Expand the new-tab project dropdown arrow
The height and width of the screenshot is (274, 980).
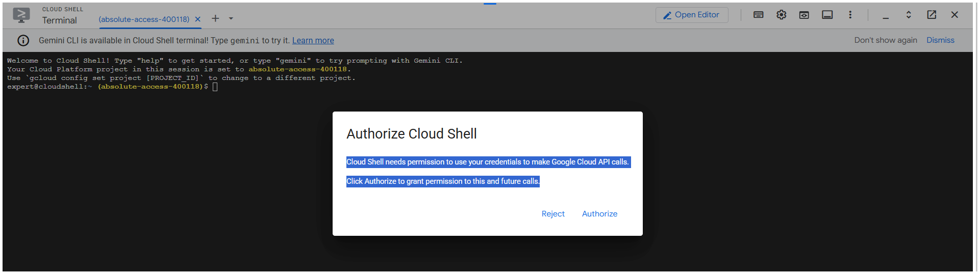click(231, 18)
